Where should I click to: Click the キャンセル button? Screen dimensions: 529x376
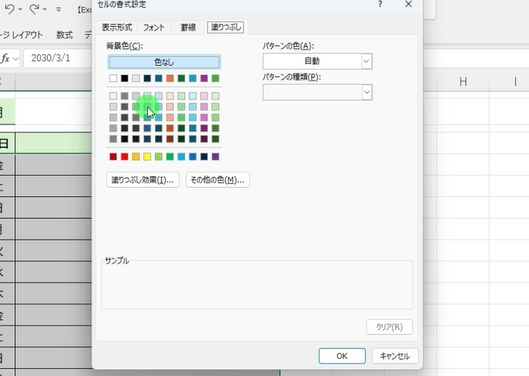point(395,356)
